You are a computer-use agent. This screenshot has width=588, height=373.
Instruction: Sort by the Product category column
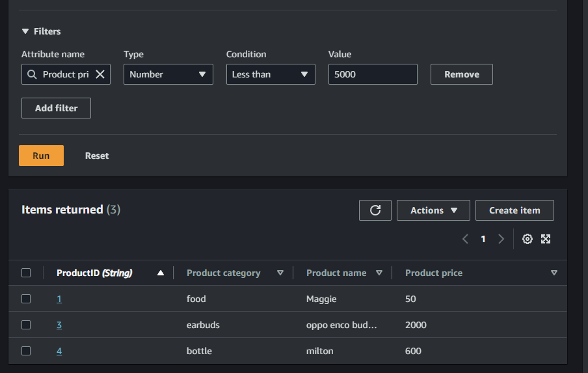tap(280, 273)
